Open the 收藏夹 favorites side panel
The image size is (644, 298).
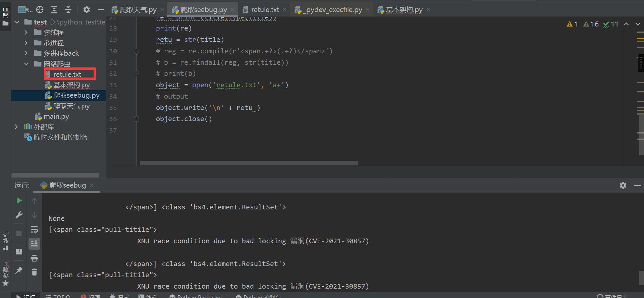(5, 274)
